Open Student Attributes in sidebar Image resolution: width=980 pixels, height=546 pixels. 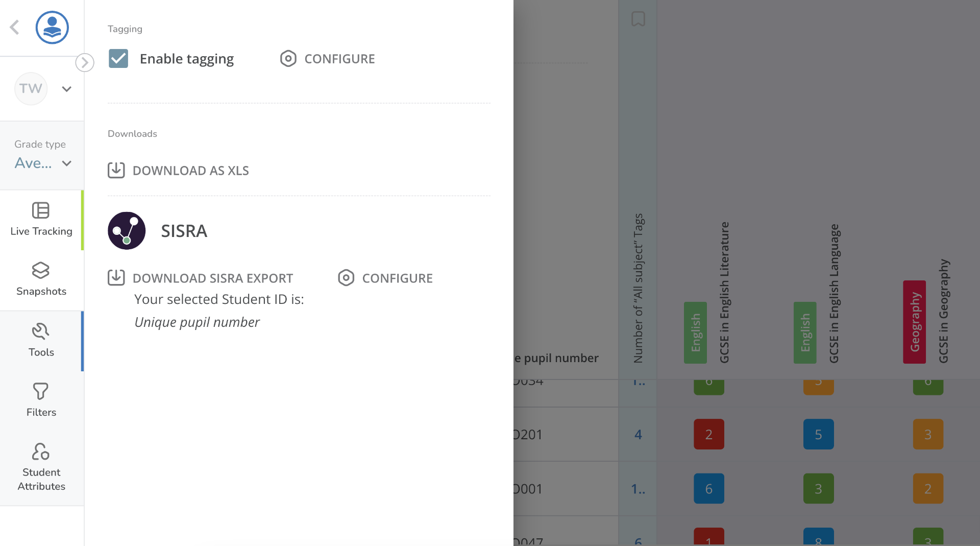[41, 467]
